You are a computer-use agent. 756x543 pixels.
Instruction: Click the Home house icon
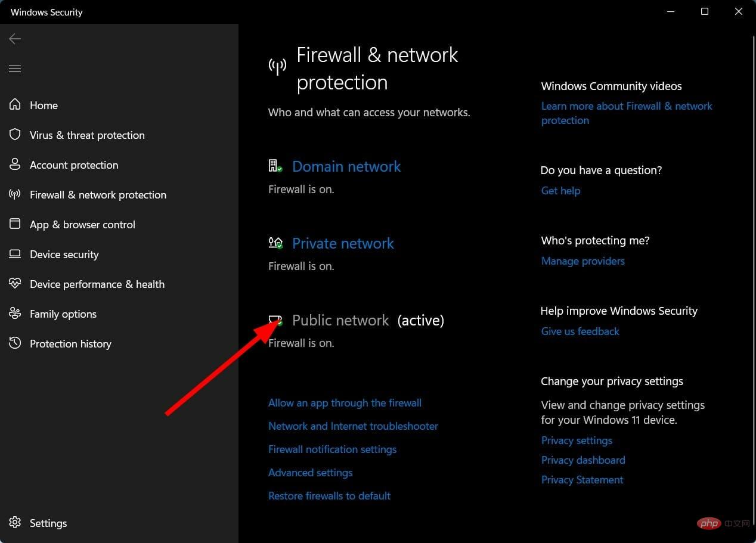click(x=15, y=105)
